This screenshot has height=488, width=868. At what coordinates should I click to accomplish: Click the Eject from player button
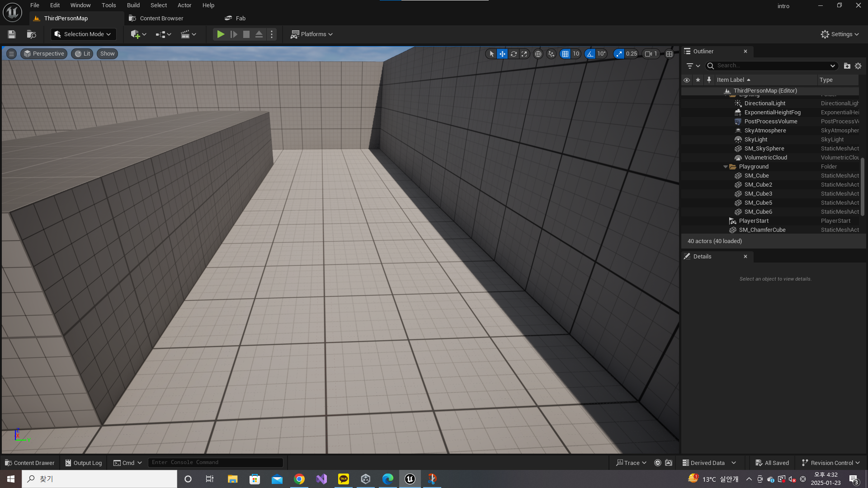pos(259,34)
